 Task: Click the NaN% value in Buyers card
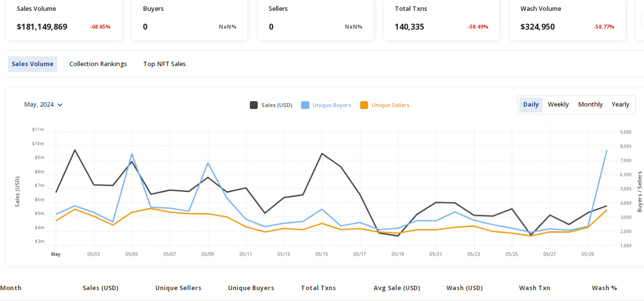point(228,27)
